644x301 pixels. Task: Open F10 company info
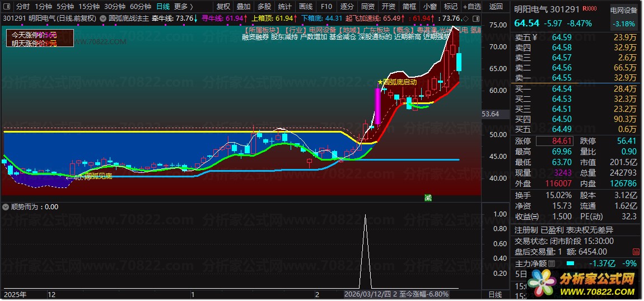coord(326,7)
